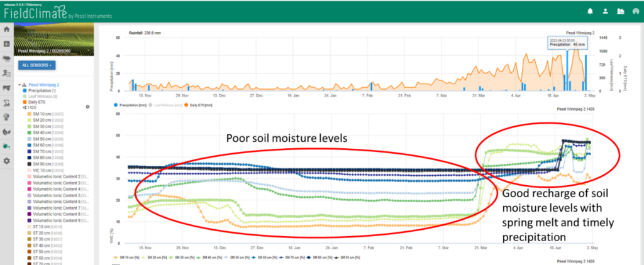Select Volumetric Ionic Content 5 entry

point(58,195)
